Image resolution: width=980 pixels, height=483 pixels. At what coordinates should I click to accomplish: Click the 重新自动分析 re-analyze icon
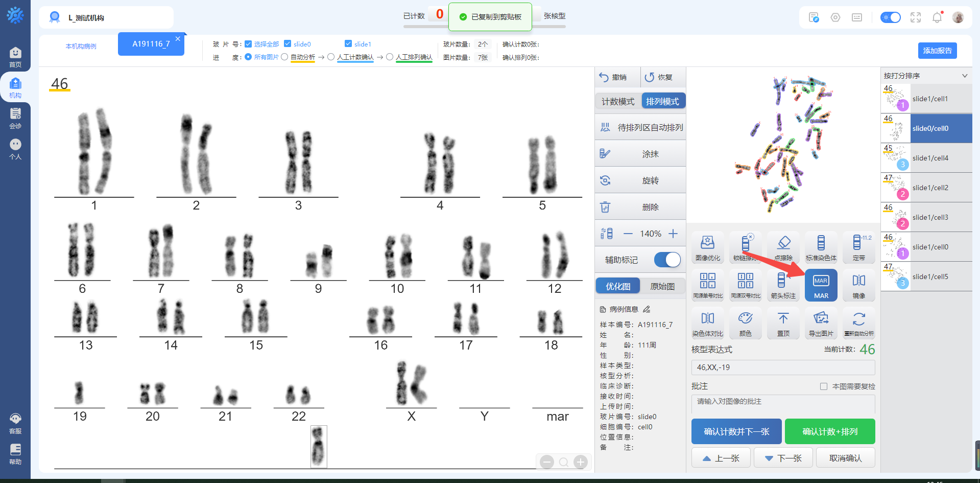858,323
